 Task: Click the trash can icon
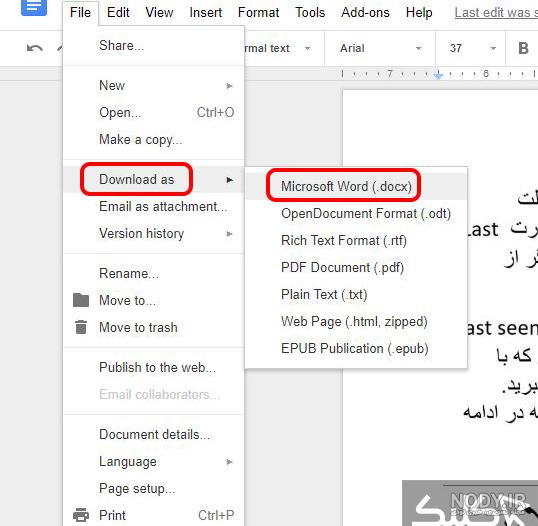(81, 327)
